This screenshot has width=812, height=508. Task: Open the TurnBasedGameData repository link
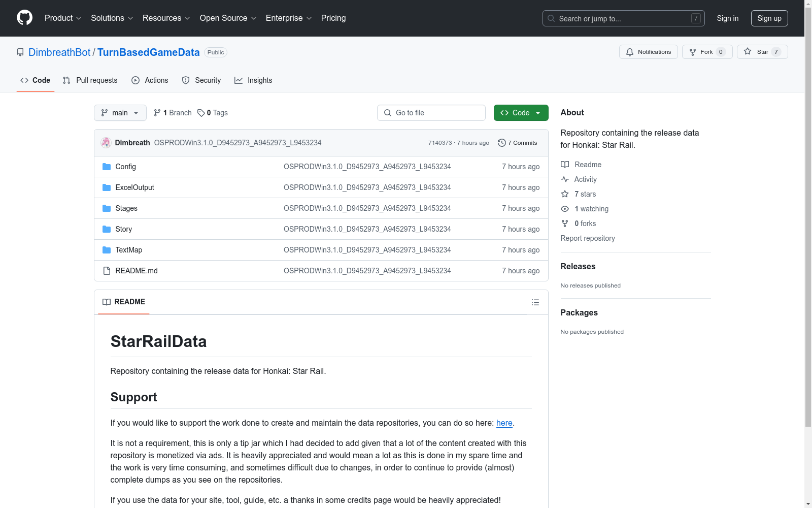tap(149, 52)
